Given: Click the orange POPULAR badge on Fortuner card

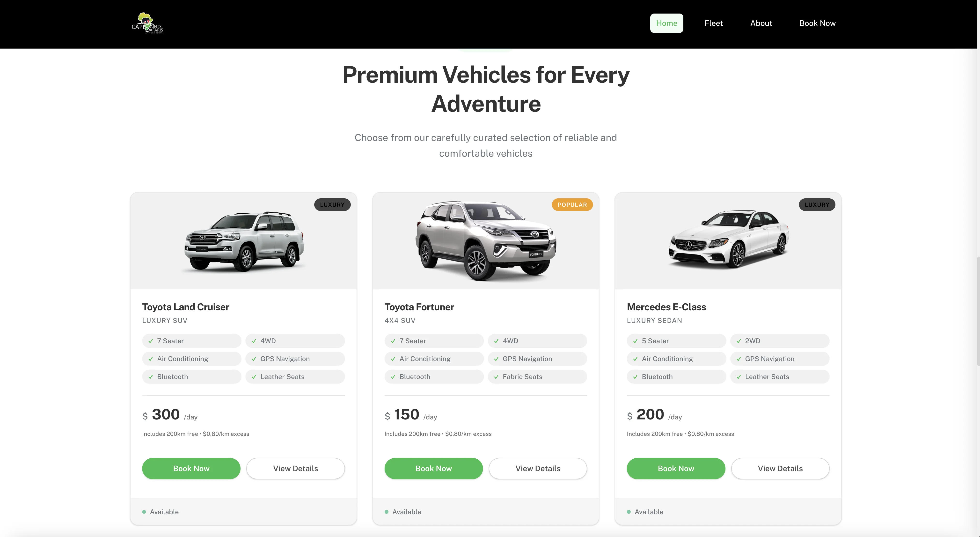Looking at the screenshot, I should (572, 205).
